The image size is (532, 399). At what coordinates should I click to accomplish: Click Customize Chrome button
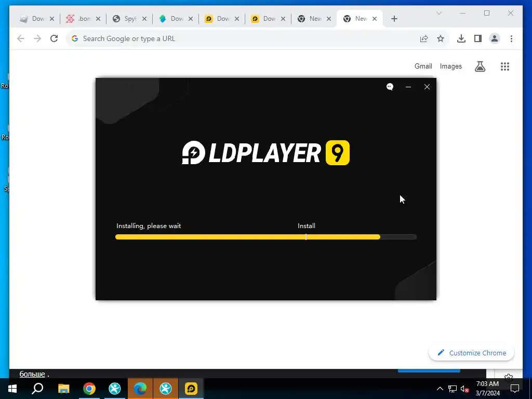tap(472, 353)
